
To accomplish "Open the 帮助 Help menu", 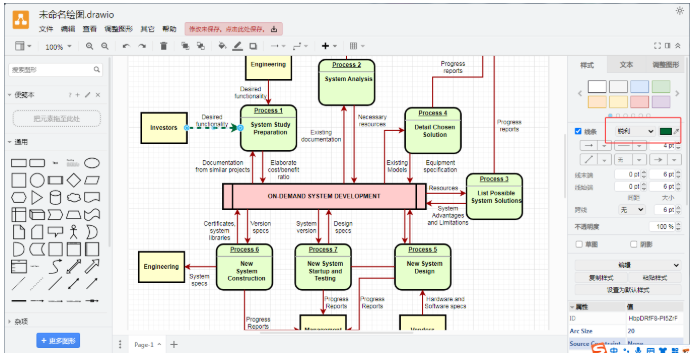I will [169, 29].
